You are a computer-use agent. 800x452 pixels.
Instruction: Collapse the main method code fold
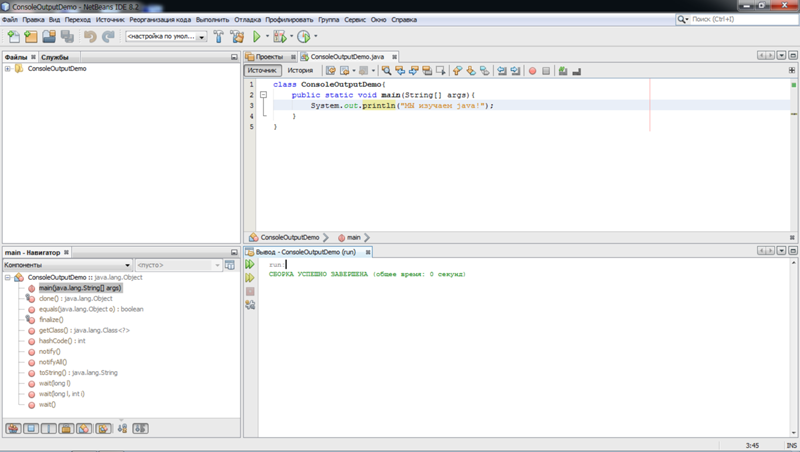[x=263, y=95]
